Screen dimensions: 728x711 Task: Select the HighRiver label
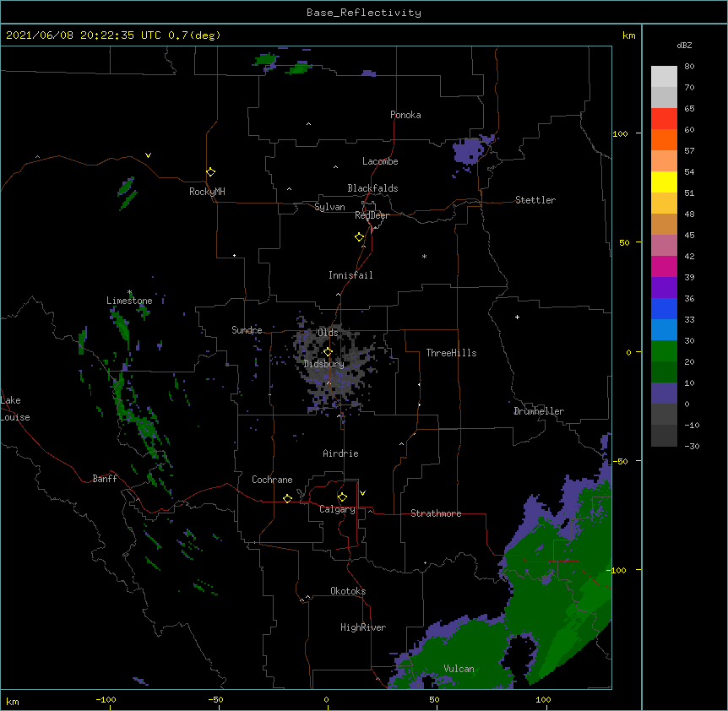pyautogui.click(x=363, y=627)
